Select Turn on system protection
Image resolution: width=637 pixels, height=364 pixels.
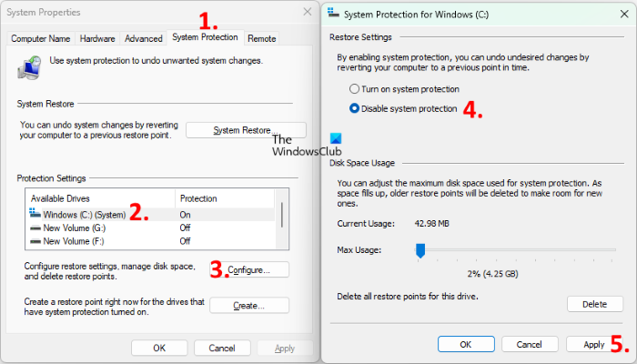356,89
